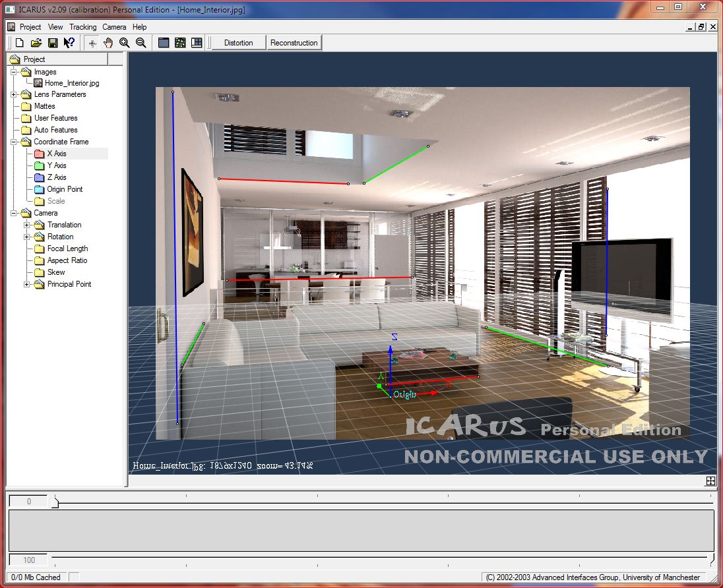Expand the Lens Parameters node
Viewport: 723px width, 588px height.
tap(14, 94)
